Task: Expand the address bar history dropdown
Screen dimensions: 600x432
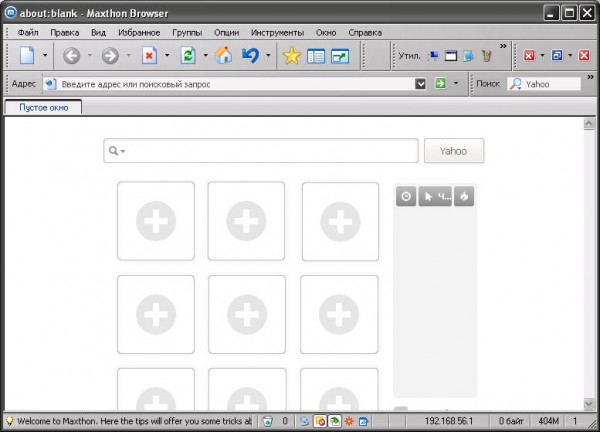Action: pyautogui.click(x=420, y=83)
